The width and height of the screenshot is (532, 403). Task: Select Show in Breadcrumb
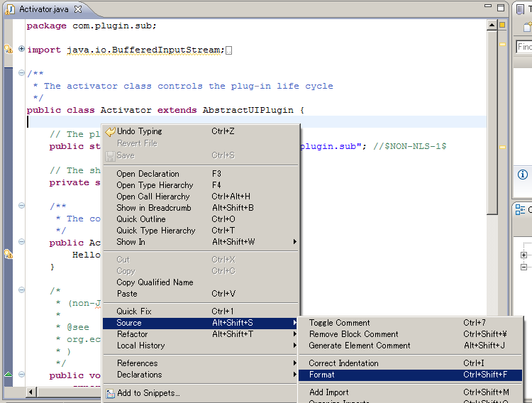[x=201, y=208]
